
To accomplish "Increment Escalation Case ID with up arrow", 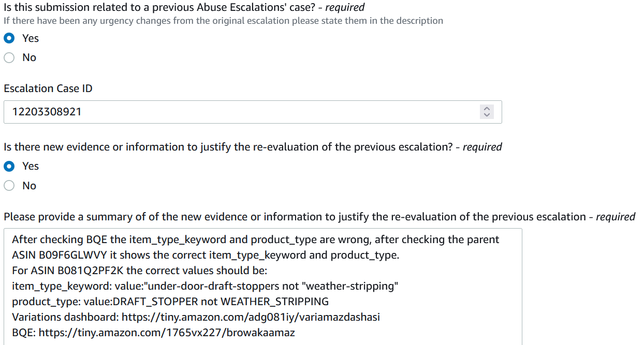I will click(x=486, y=109).
